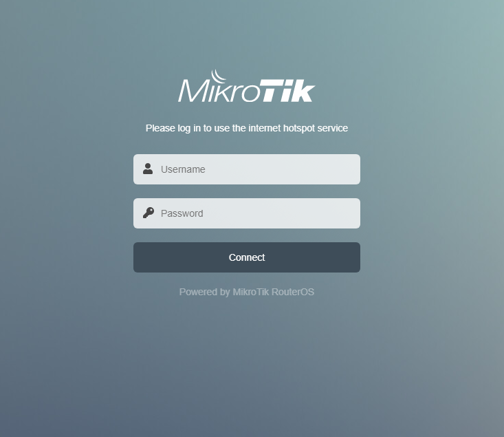Image resolution: width=504 pixels, height=437 pixels.
Task: Click the bold 'Tik' part of the logo
Action: click(287, 90)
